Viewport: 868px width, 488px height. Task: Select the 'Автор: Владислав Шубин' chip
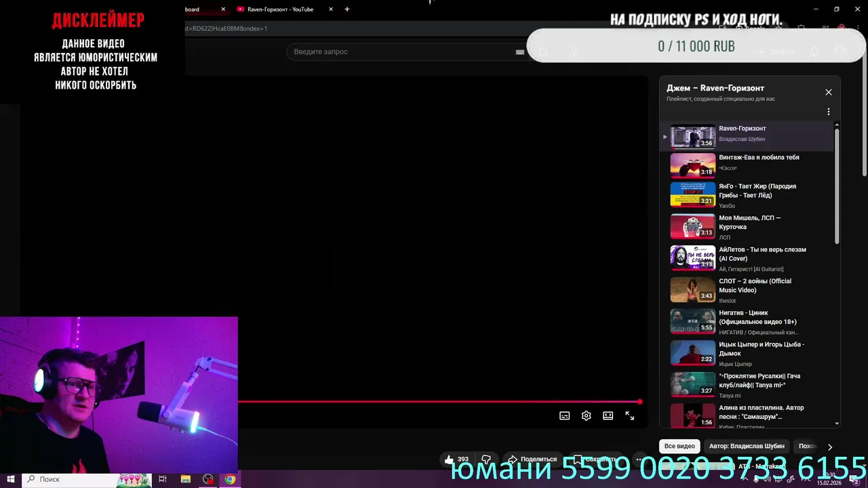coord(747,447)
